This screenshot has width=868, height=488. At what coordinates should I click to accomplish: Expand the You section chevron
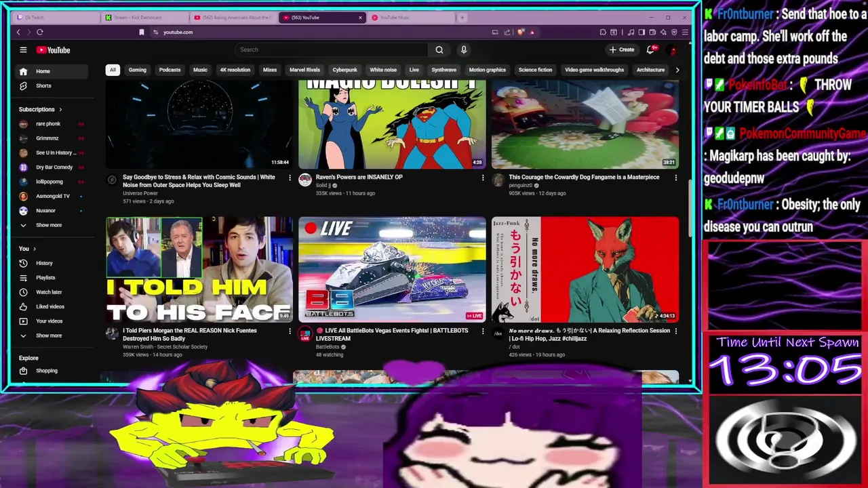(x=35, y=249)
